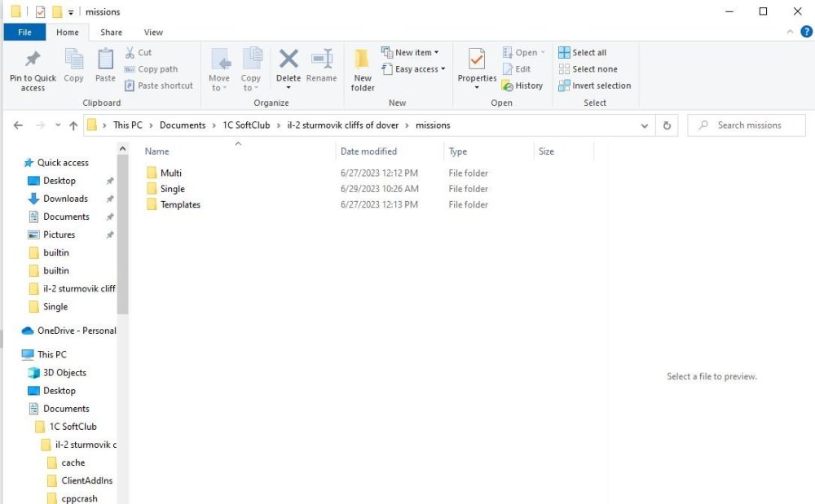Create a New folder from the ribbon
Image resolution: width=815 pixels, height=504 pixels.
363,69
